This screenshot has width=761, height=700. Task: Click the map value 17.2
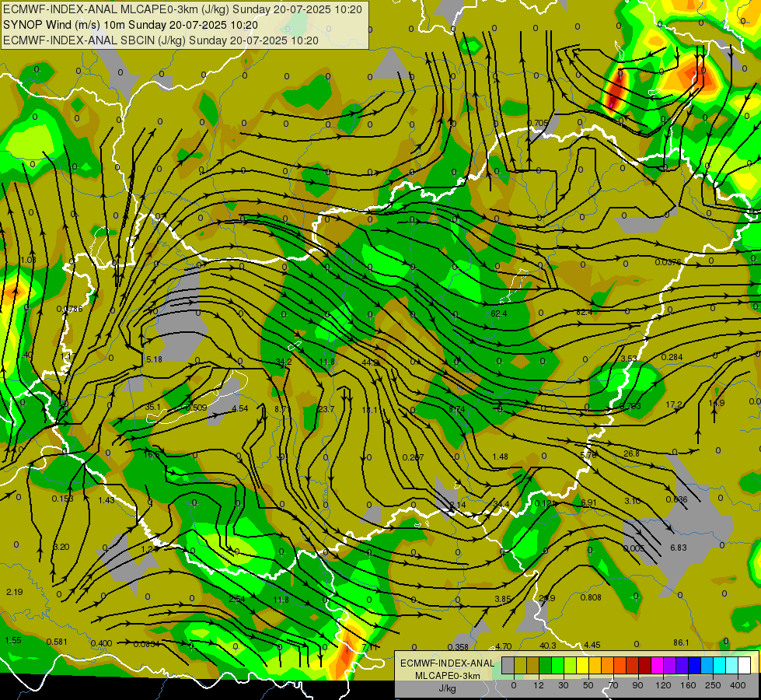pos(674,404)
